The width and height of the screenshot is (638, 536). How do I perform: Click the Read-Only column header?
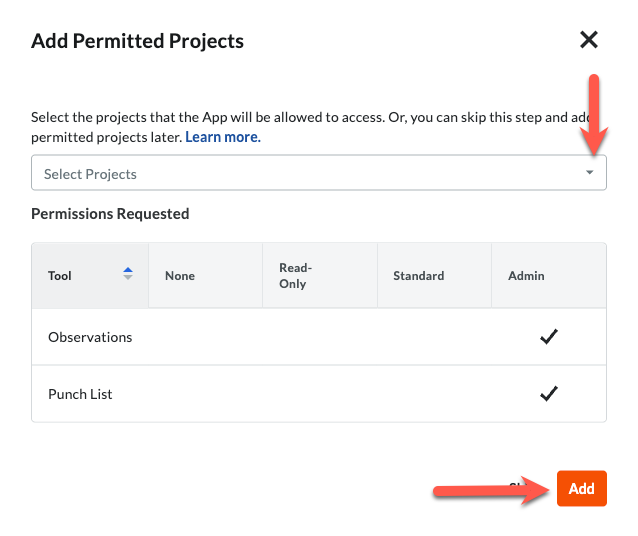point(295,275)
